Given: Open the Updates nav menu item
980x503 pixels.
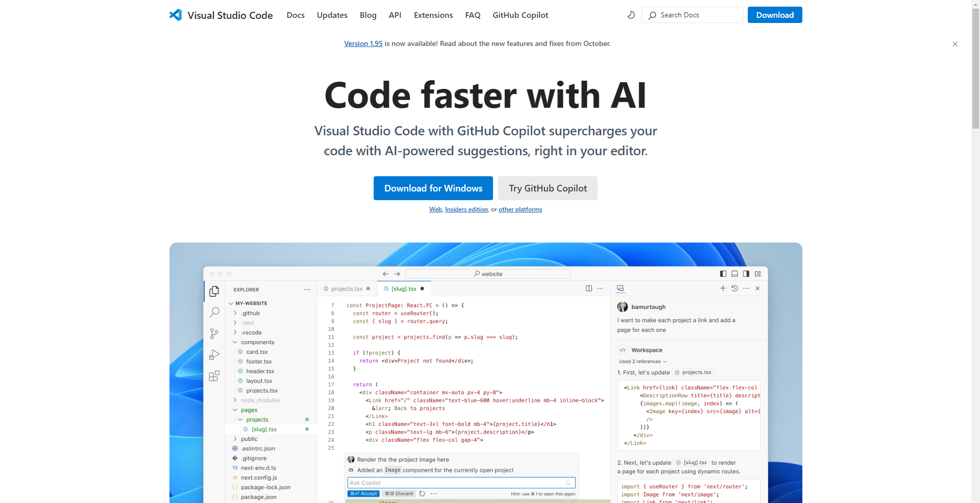Looking at the screenshot, I should (332, 15).
